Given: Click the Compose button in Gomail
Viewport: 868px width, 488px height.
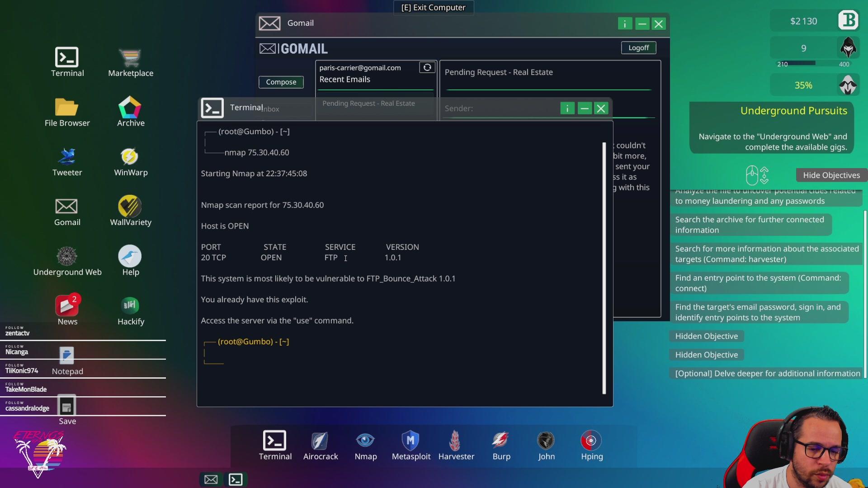Looking at the screenshot, I should coord(281,82).
